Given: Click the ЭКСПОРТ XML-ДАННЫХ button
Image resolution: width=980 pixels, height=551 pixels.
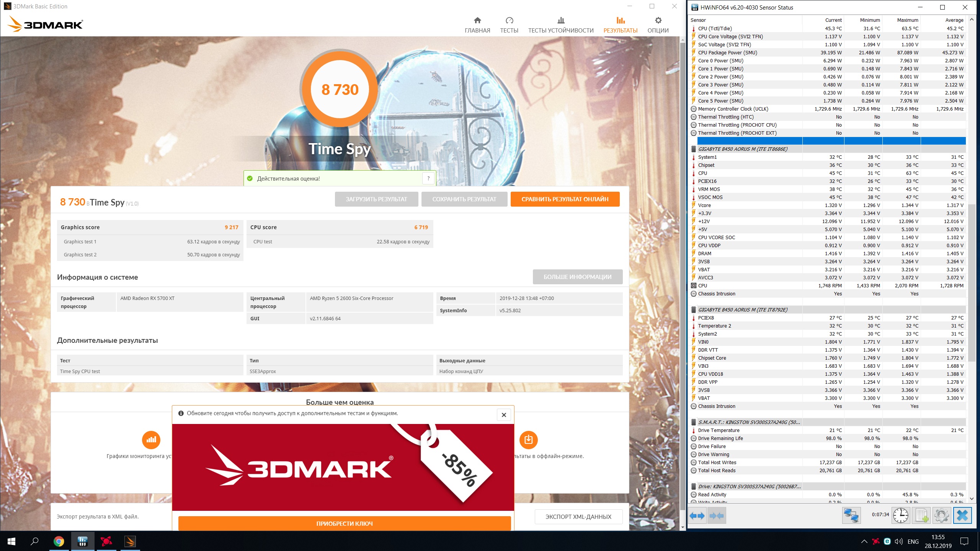Looking at the screenshot, I should (578, 517).
